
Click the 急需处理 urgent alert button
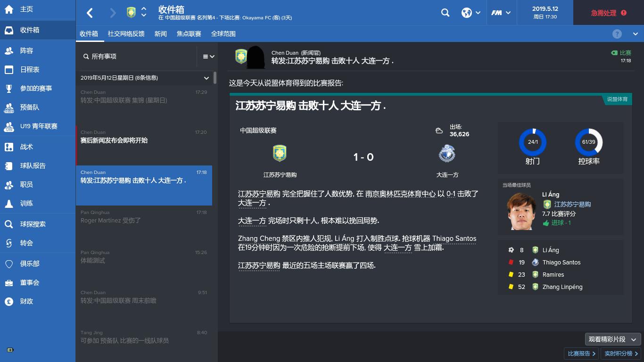coord(608,13)
